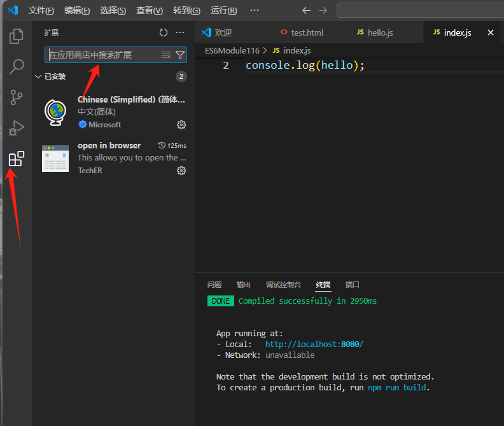Navigate forward with the right arrow
The width and height of the screenshot is (504, 426).
point(323,11)
